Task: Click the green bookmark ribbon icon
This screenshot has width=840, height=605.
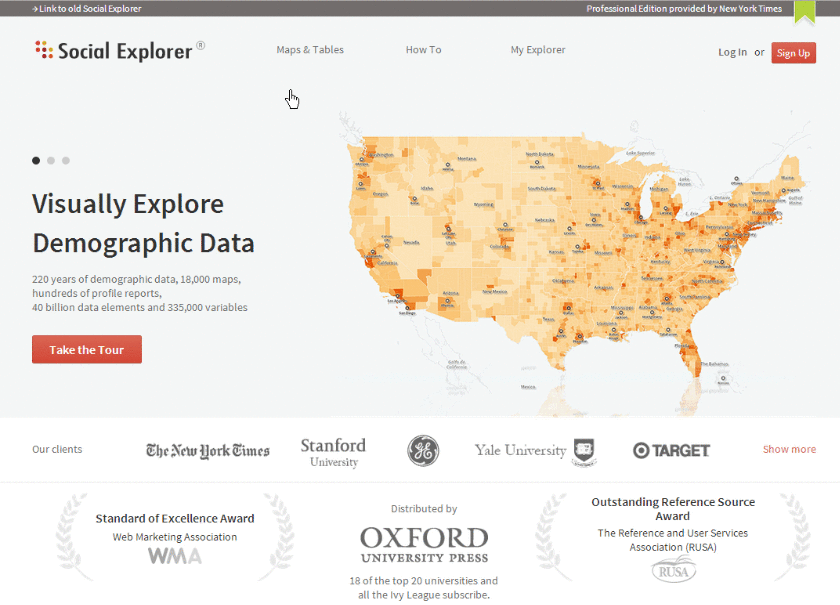Action: click(x=804, y=11)
